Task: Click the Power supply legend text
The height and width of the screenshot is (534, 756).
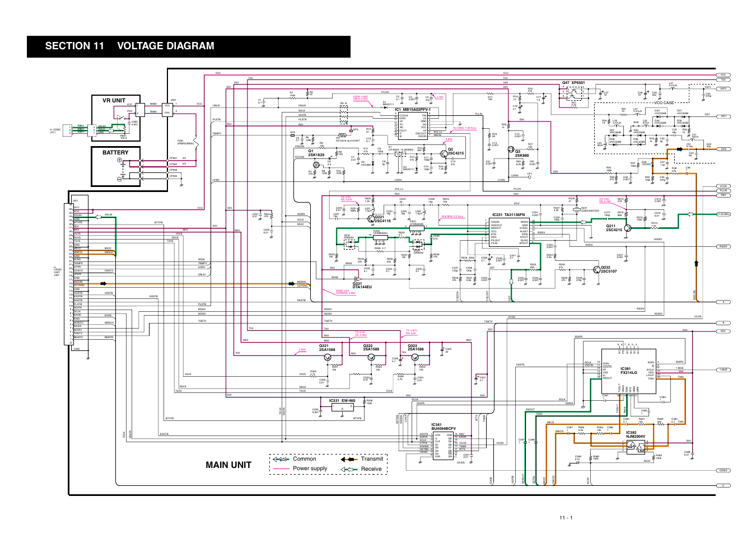Action: (310, 469)
